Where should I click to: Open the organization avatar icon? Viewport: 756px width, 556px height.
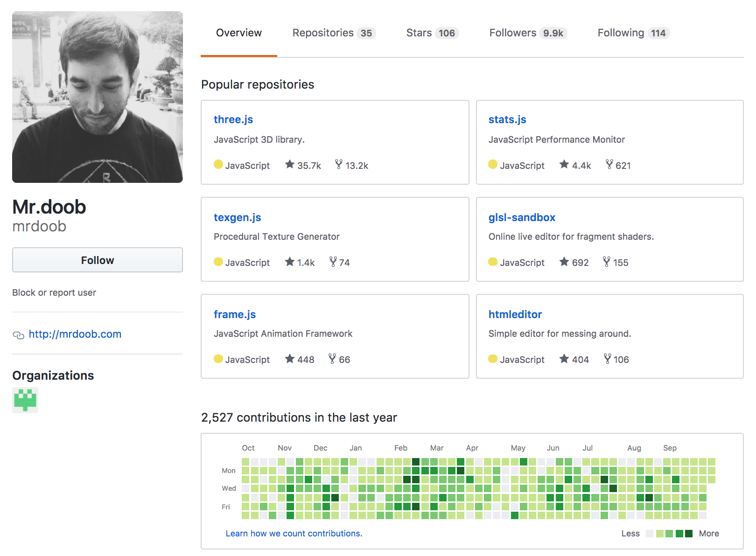[25, 400]
